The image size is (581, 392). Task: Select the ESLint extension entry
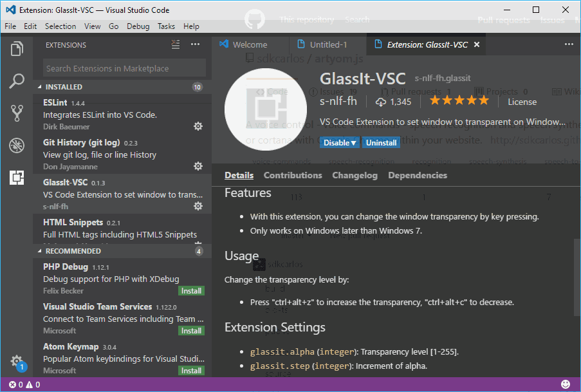point(122,114)
